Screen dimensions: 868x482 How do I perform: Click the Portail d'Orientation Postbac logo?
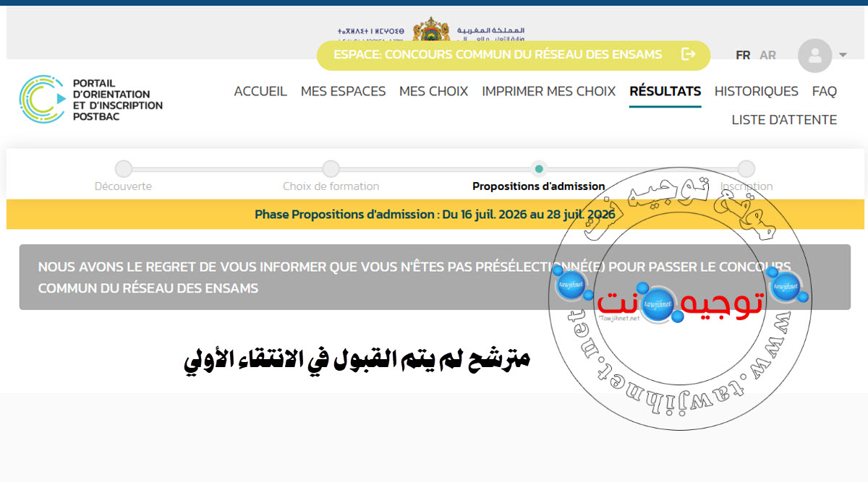(91, 99)
